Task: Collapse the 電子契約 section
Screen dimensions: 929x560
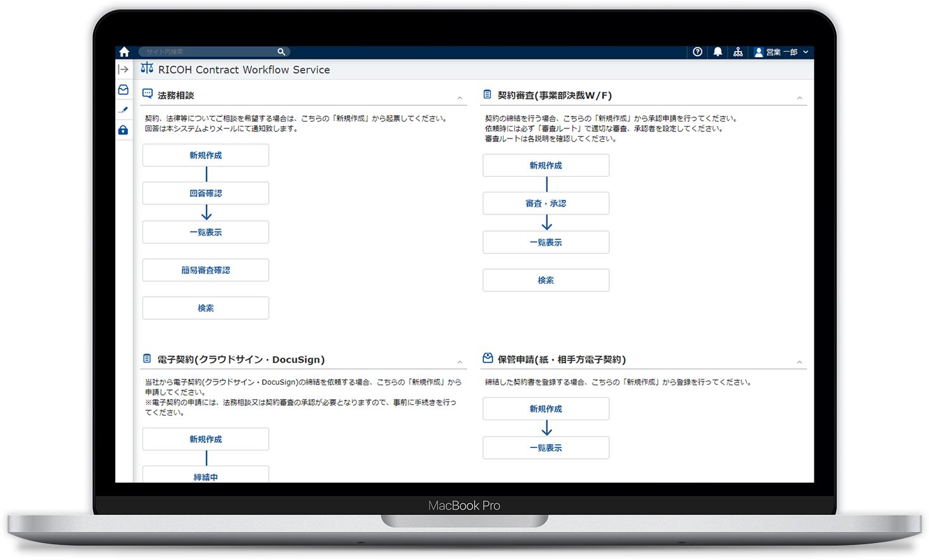Action: (x=460, y=362)
